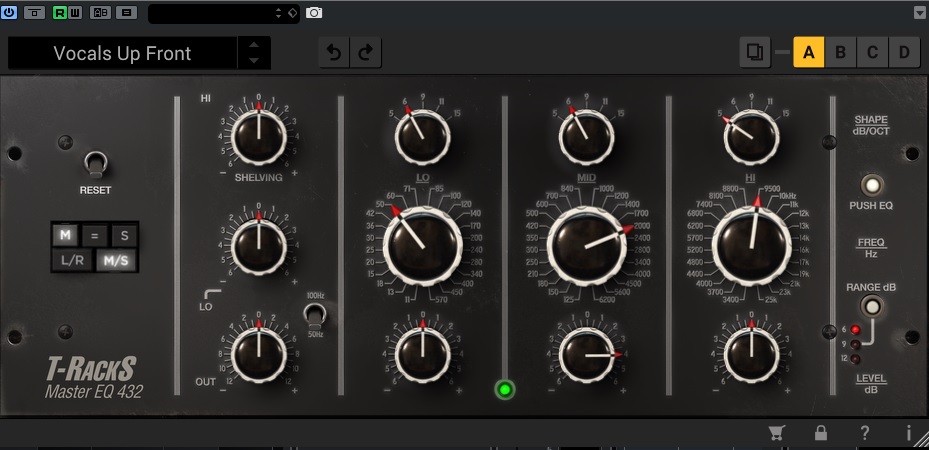The image size is (929, 450).
Task: Toggle the plugin power bypass button
Action: pyautogui.click(x=9, y=12)
